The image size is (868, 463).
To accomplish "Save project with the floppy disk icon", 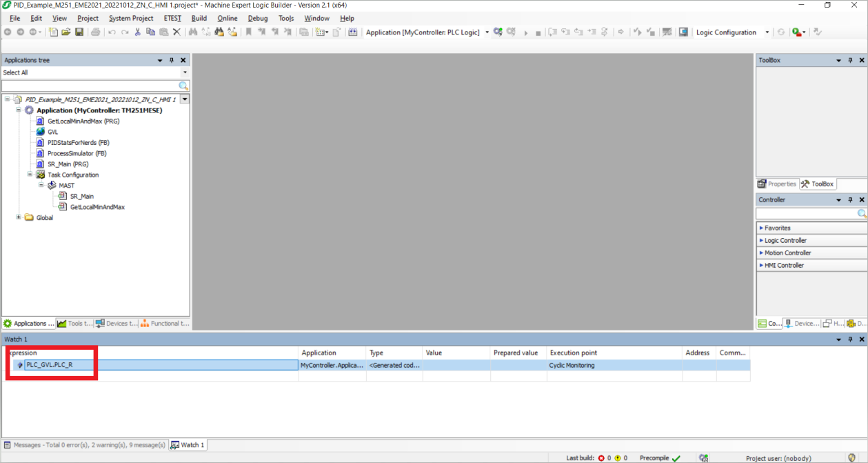I will coord(79,32).
